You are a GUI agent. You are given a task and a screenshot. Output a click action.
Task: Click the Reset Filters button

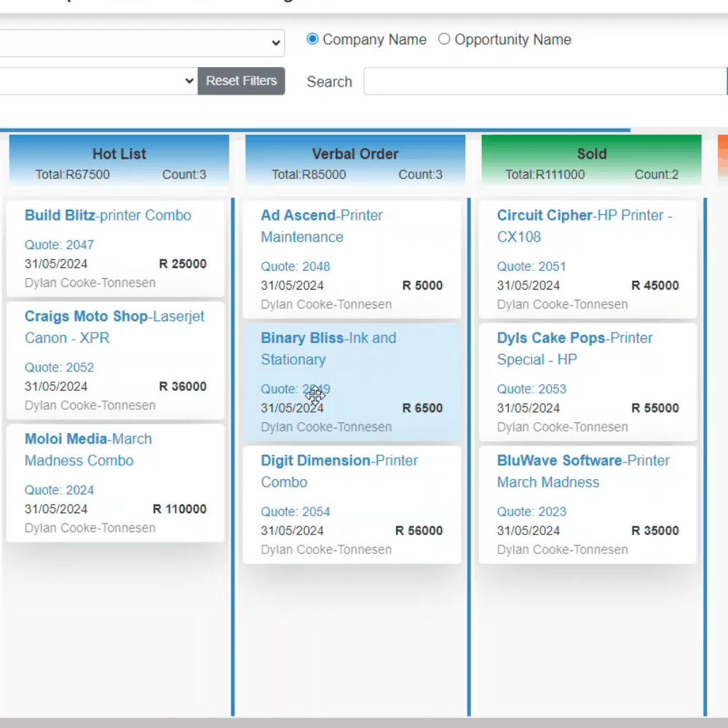click(x=242, y=81)
